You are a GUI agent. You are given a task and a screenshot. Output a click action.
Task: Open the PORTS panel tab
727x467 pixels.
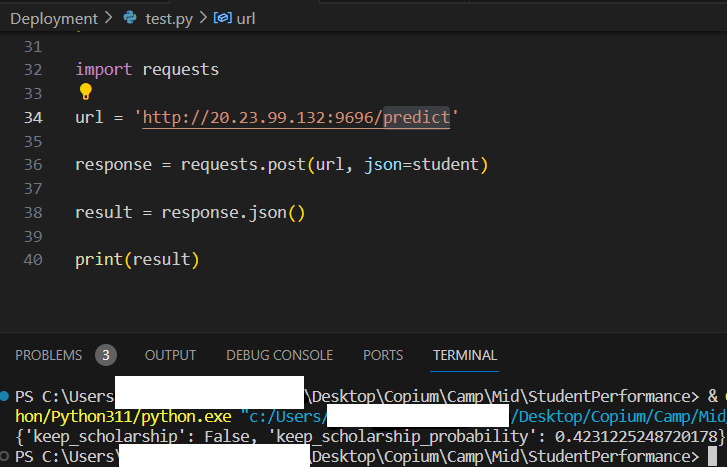tap(383, 355)
